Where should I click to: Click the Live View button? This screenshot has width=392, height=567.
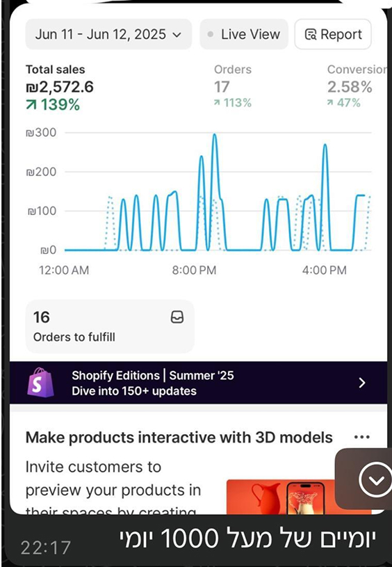[244, 34]
